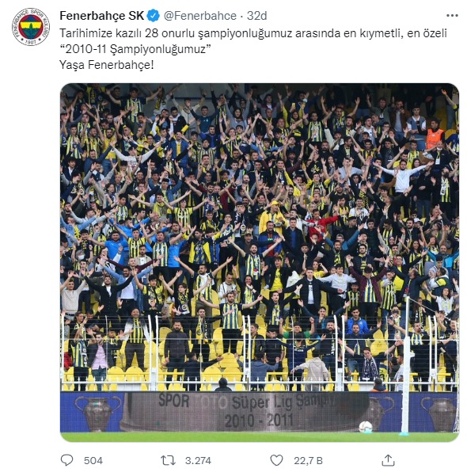The image size is (467, 476).
Task: Click the 3.274 retweets count
Action: pos(198,460)
